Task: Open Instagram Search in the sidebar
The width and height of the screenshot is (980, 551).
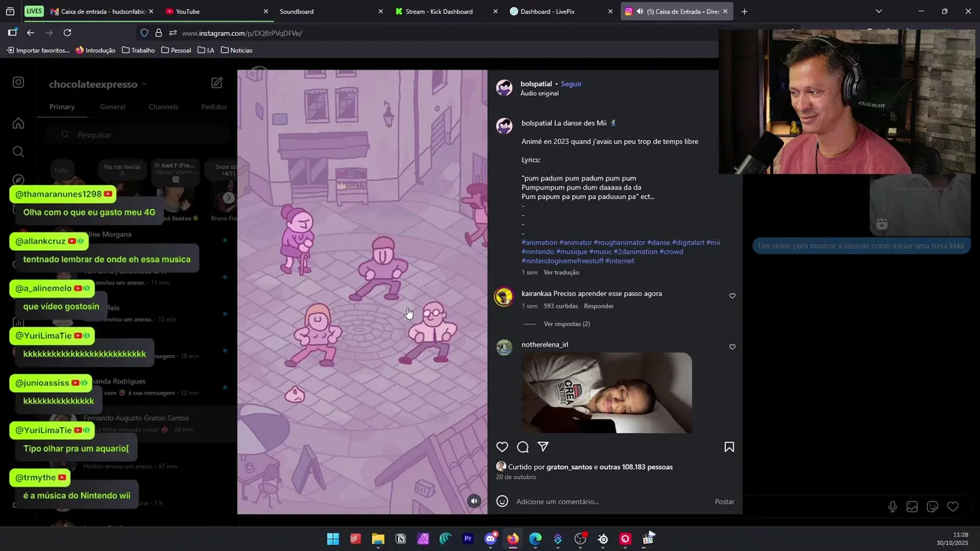Action: [18, 152]
